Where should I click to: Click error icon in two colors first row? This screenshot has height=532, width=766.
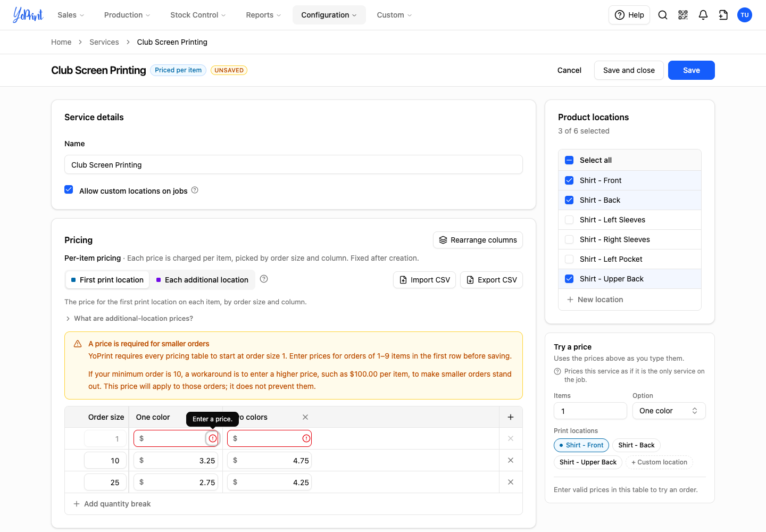pyautogui.click(x=306, y=438)
